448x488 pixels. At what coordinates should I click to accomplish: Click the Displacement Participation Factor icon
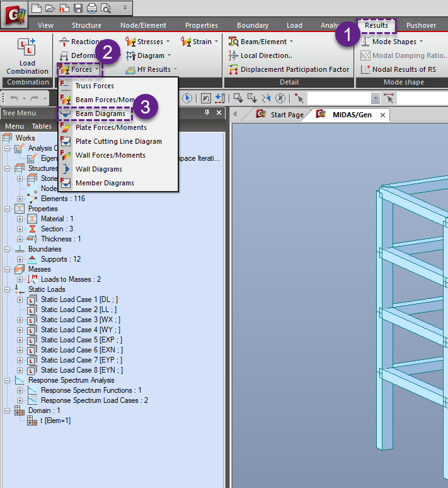point(233,69)
